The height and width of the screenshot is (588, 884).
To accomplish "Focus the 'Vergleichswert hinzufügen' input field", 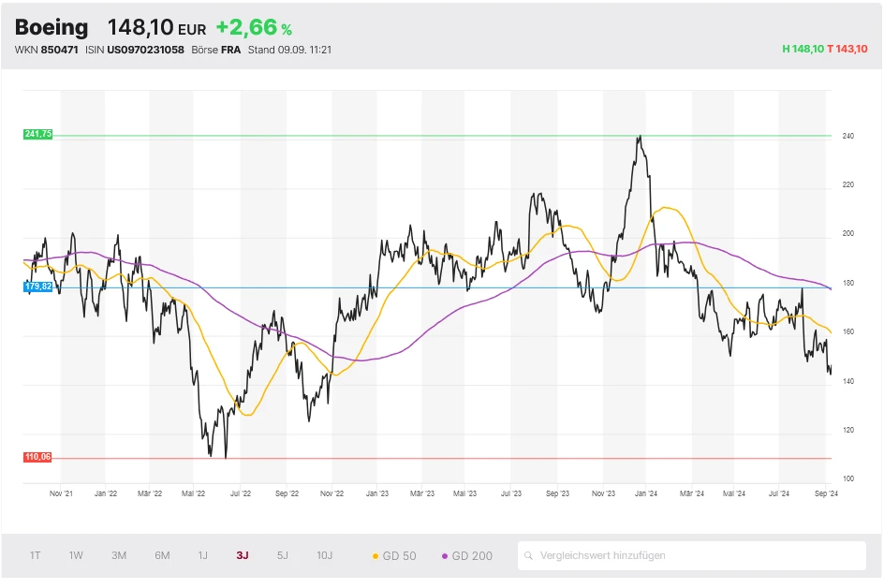I will (693, 555).
